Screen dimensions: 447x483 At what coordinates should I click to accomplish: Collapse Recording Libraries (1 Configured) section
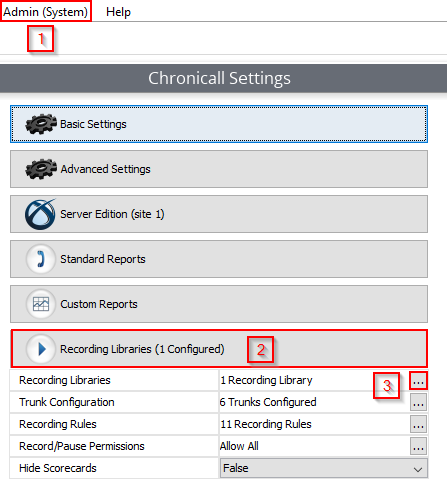tap(219, 349)
